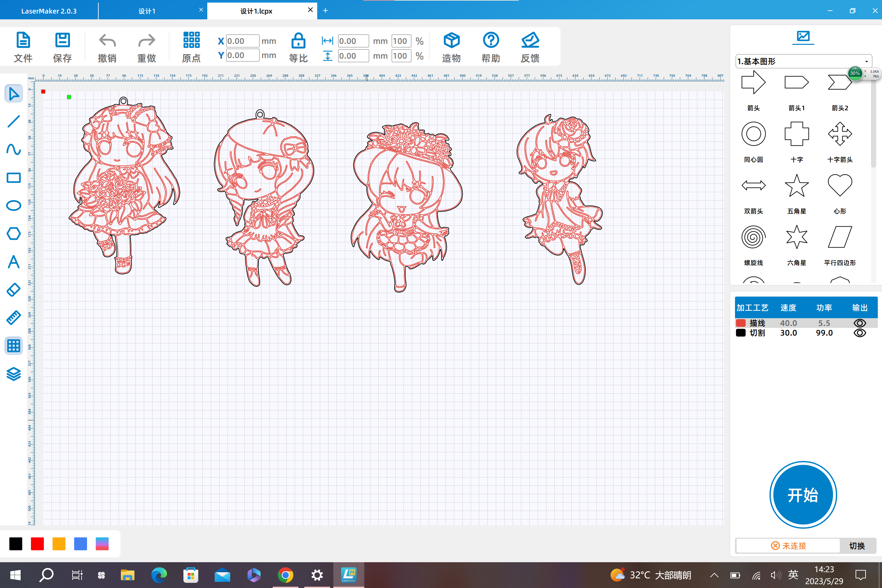Toggle output visibility for 描线 layer

(x=859, y=323)
